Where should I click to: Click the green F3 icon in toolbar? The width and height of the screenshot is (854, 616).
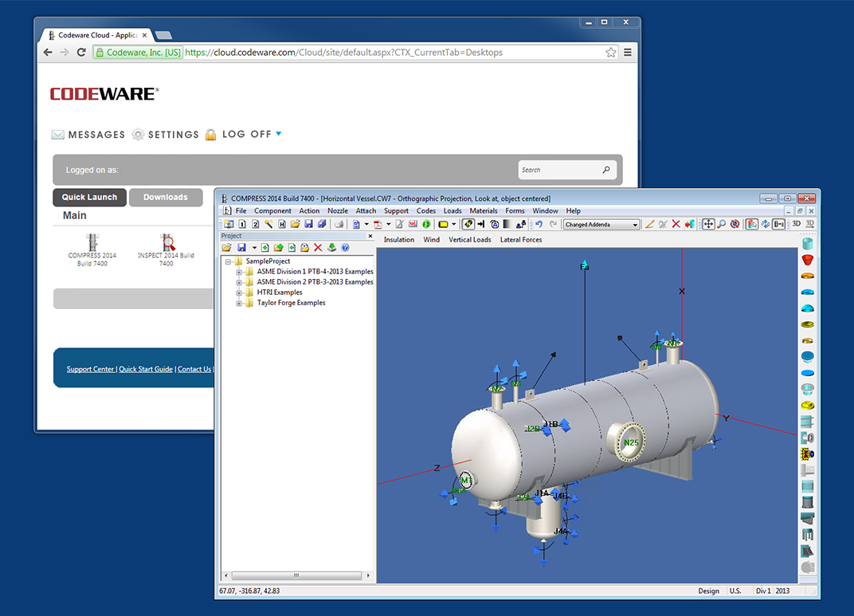[x=426, y=224]
